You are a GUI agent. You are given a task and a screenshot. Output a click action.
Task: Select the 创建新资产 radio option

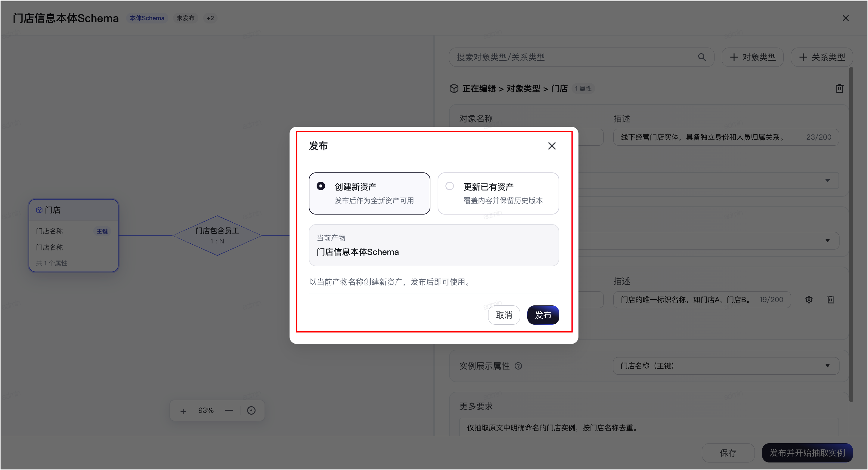coord(369,193)
